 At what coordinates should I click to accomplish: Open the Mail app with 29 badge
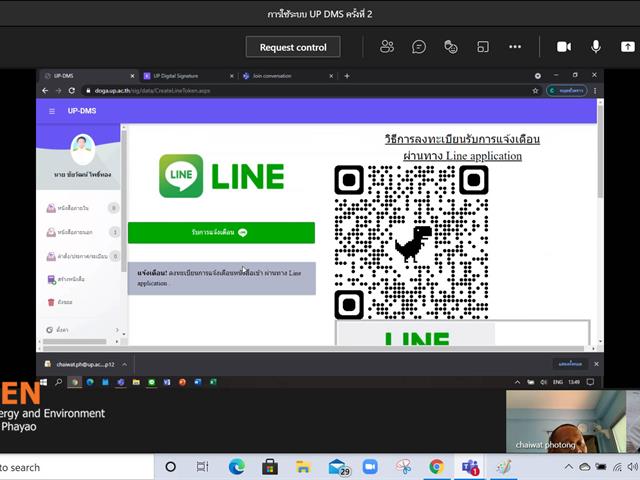pos(338,467)
